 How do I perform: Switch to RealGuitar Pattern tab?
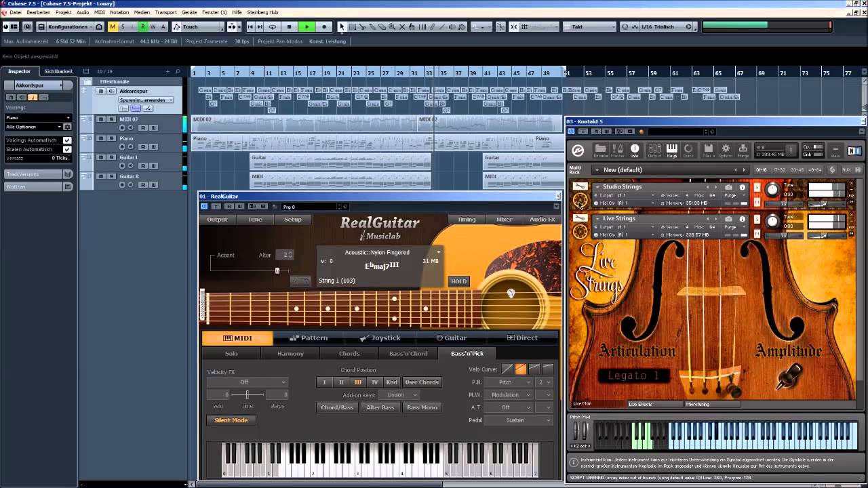pyautogui.click(x=309, y=338)
